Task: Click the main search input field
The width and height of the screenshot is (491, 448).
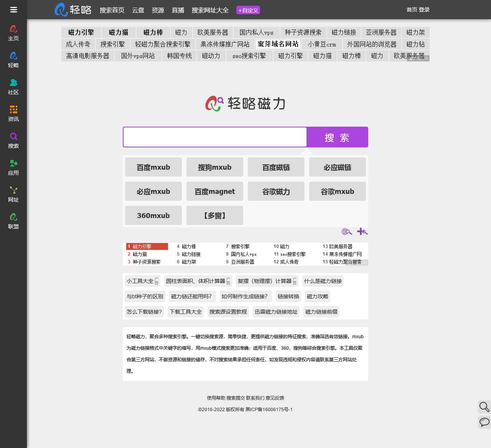Action: pos(215,137)
